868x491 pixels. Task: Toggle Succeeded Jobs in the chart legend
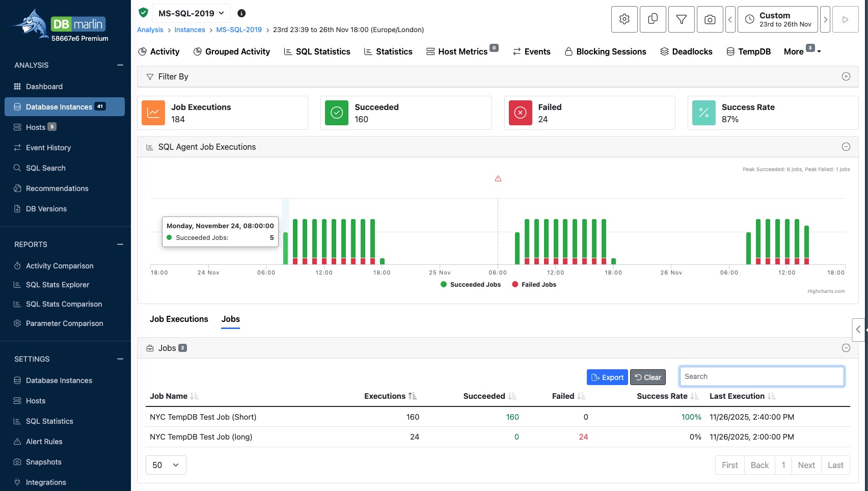coord(470,284)
